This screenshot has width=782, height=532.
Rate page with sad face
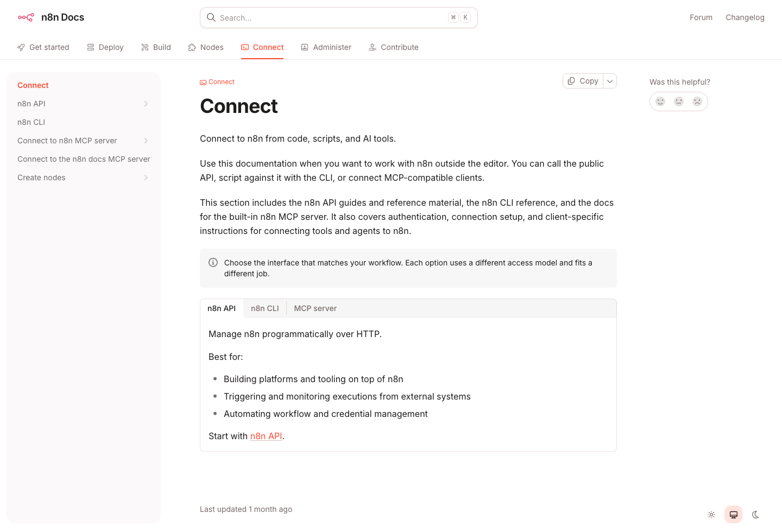click(x=697, y=102)
